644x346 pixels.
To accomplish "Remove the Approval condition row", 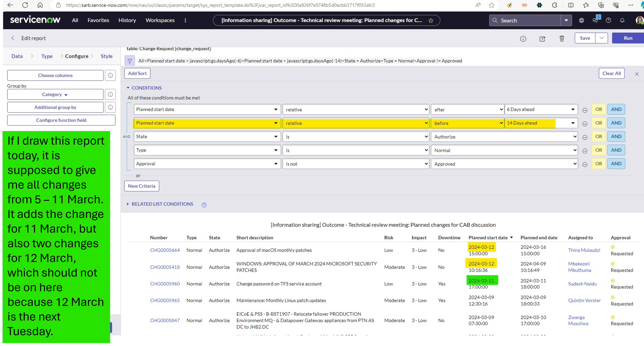I will click(585, 165).
